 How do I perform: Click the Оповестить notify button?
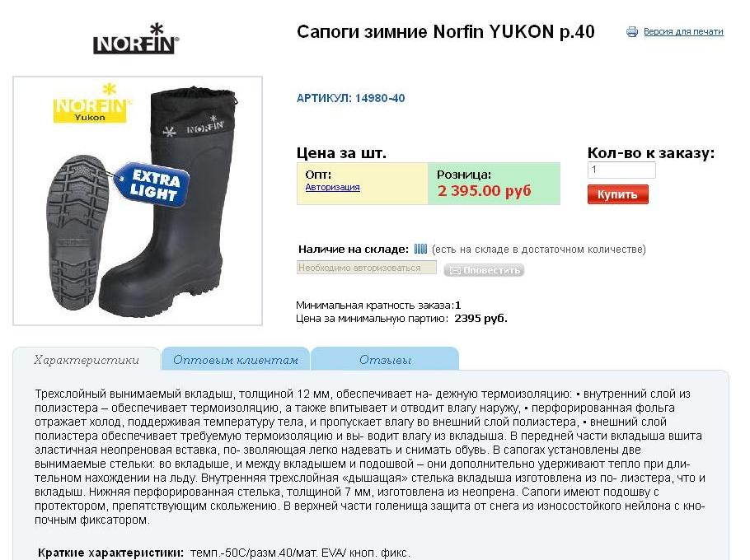pos(484,270)
